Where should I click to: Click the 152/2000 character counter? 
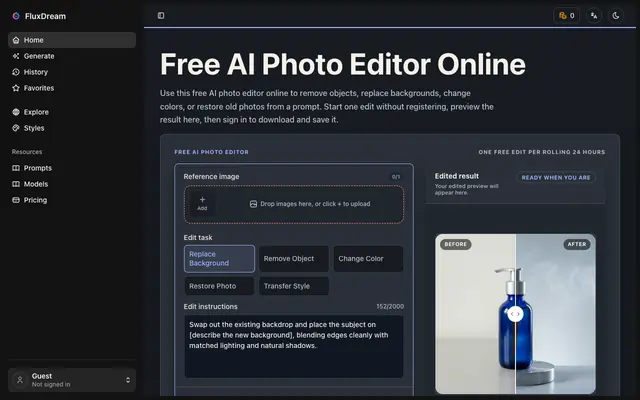[x=390, y=307]
